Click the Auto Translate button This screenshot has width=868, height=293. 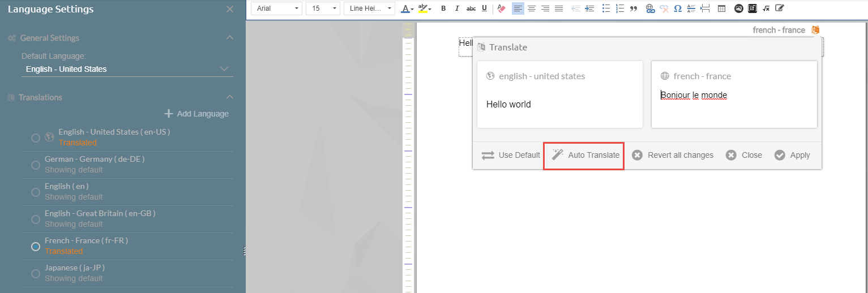(584, 156)
